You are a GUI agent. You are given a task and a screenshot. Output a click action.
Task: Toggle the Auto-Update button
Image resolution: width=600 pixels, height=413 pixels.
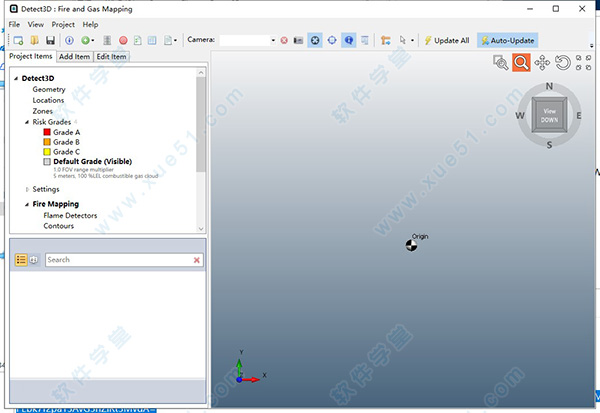click(x=507, y=40)
